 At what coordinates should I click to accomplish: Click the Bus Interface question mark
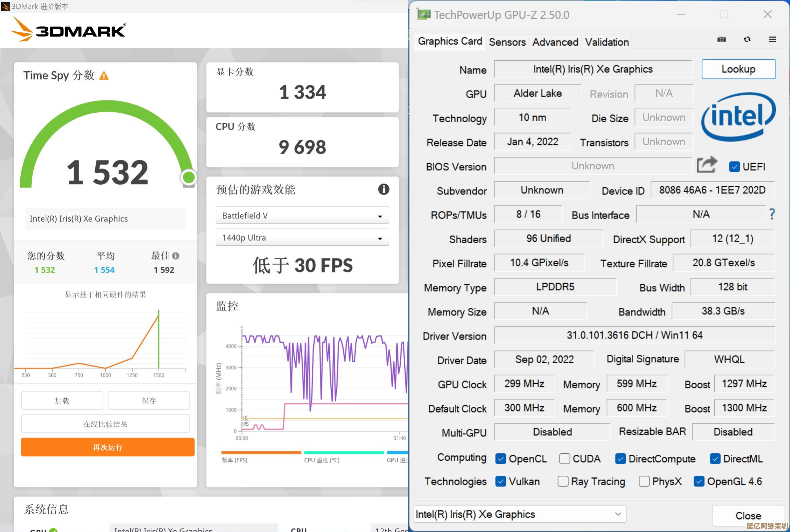pyautogui.click(x=772, y=214)
